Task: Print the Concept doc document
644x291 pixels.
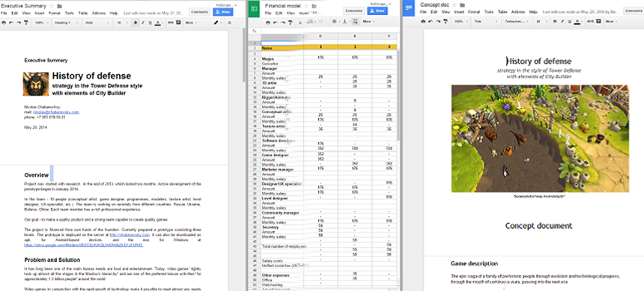Action: tap(423, 22)
